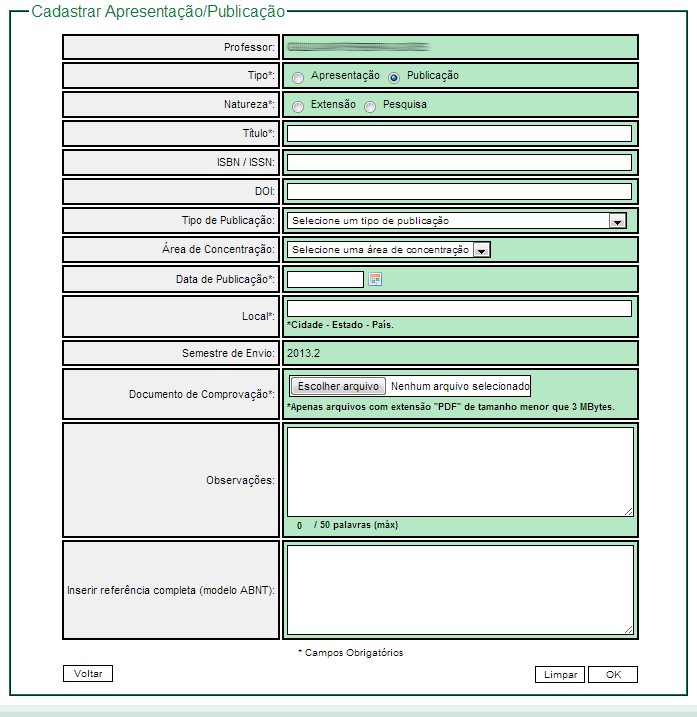
Task: Select the Publicação radio option
Action: tap(394, 78)
